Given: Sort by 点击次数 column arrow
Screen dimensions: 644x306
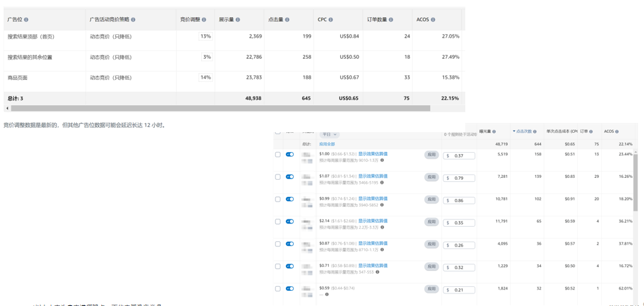Looking at the screenshot, I should tap(514, 132).
